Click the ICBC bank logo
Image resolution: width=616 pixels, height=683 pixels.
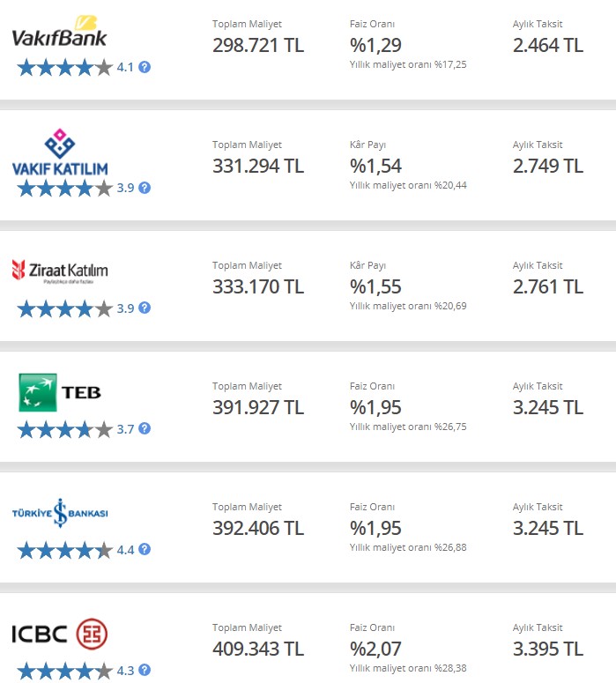click(x=60, y=634)
